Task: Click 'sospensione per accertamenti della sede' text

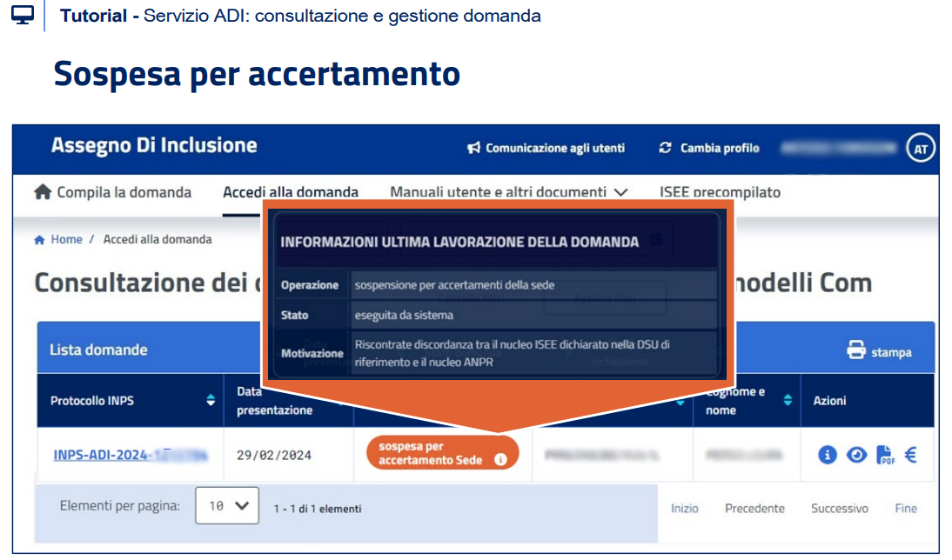Action: click(454, 285)
